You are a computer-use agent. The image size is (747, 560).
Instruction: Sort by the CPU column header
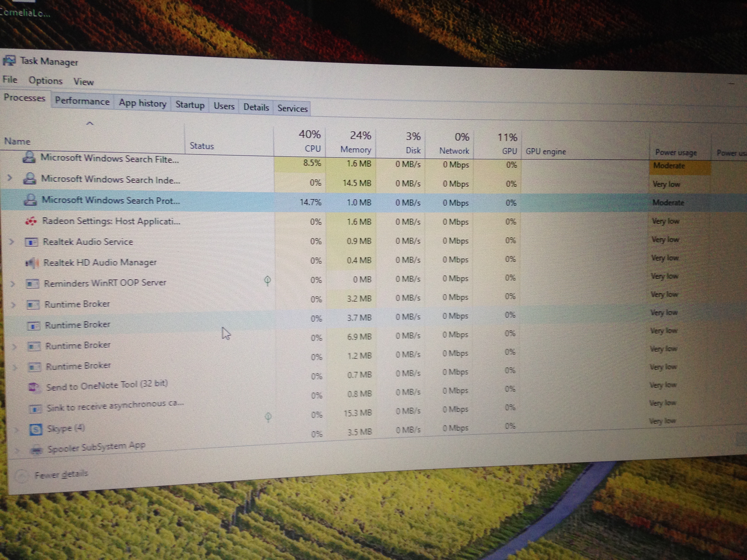pyautogui.click(x=300, y=142)
